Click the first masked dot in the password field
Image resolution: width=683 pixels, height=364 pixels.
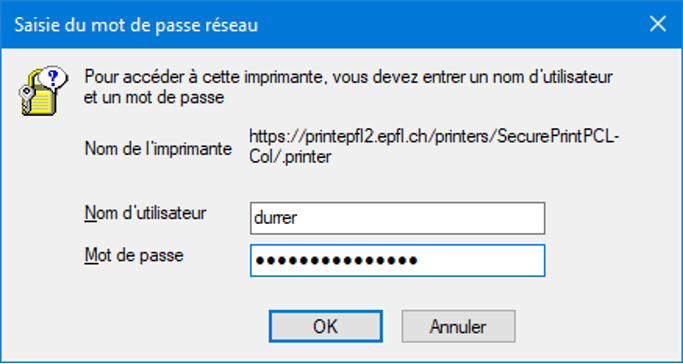click(x=260, y=261)
